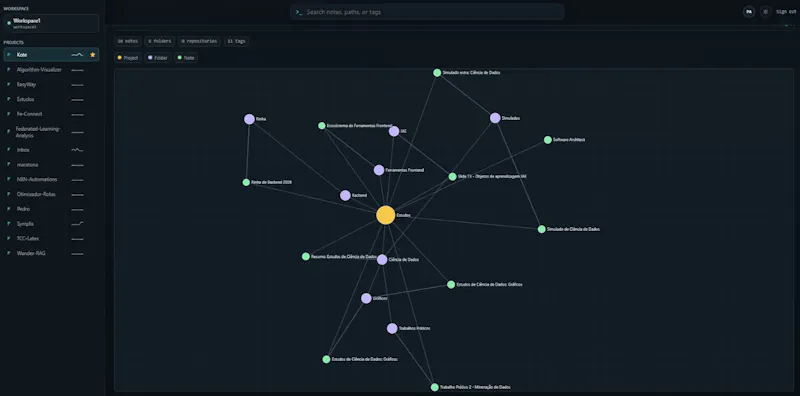Select the Simulados folder node

pos(495,118)
